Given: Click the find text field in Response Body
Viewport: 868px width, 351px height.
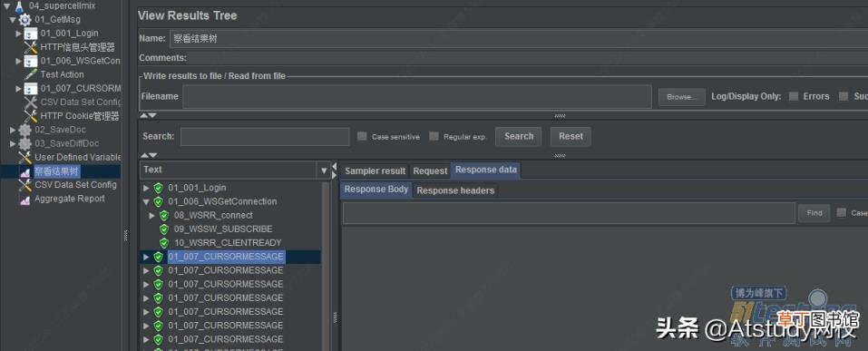Looking at the screenshot, I should (569, 213).
